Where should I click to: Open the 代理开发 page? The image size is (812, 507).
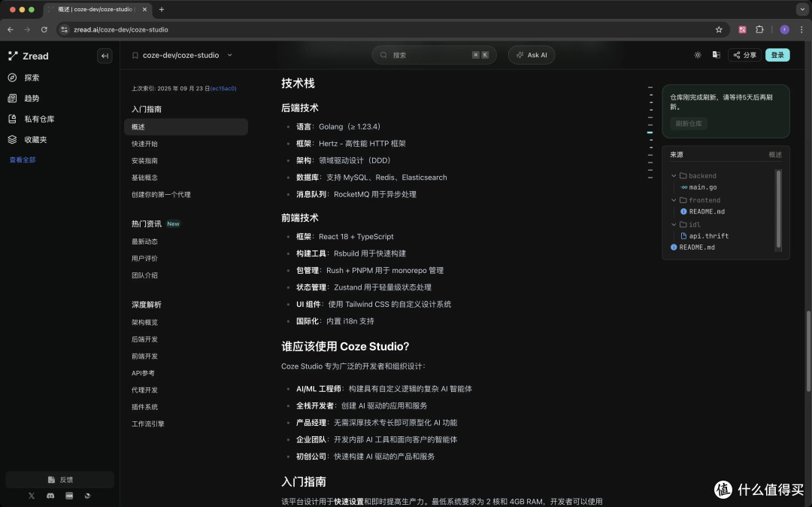click(144, 390)
